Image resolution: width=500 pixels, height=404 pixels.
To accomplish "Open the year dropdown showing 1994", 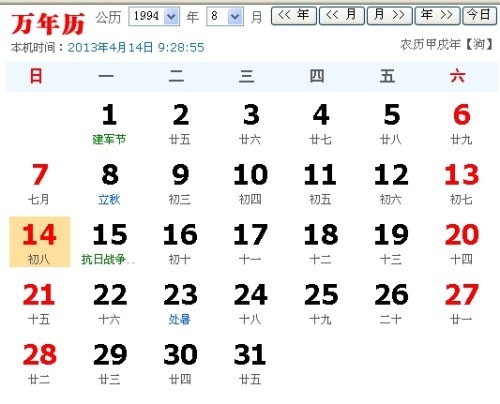I will pyautogui.click(x=154, y=16).
